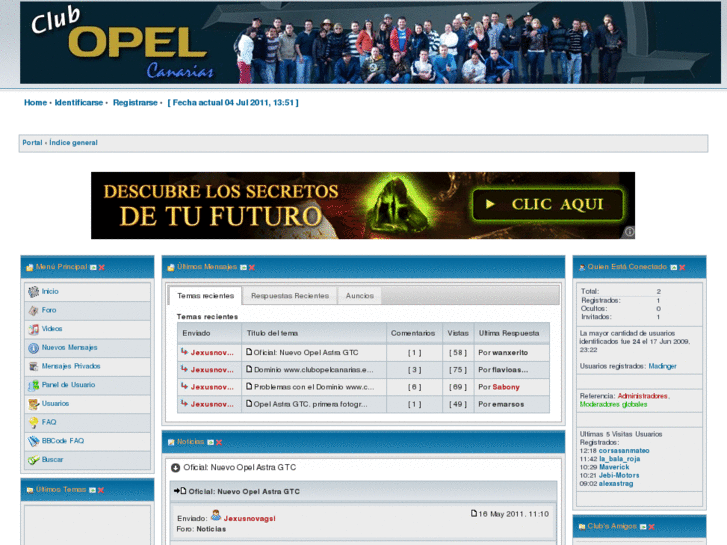Click the Moderadores globales group link
Screen dimensions: 727x545
[613, 404]
